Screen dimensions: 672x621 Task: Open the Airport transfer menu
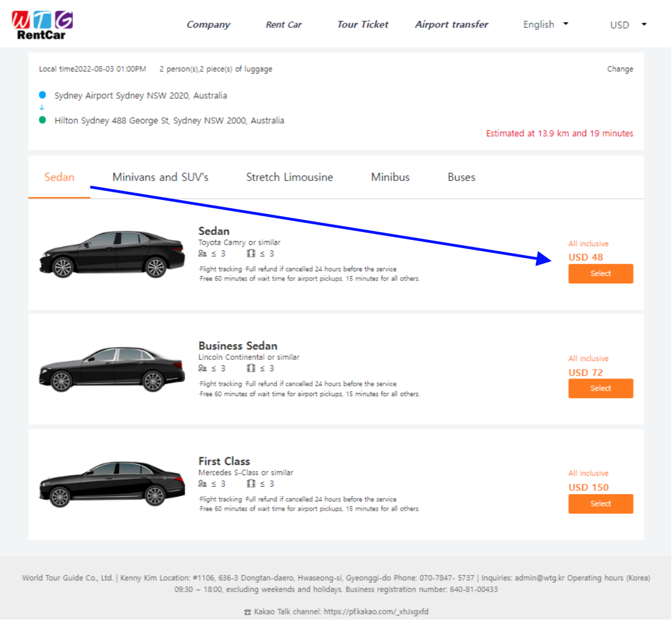tap(451, 24)
